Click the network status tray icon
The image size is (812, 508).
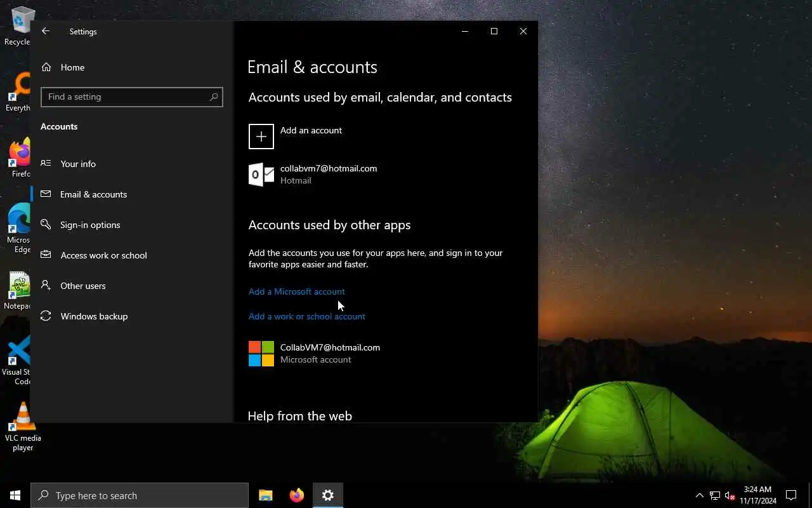tap(715, 495)
